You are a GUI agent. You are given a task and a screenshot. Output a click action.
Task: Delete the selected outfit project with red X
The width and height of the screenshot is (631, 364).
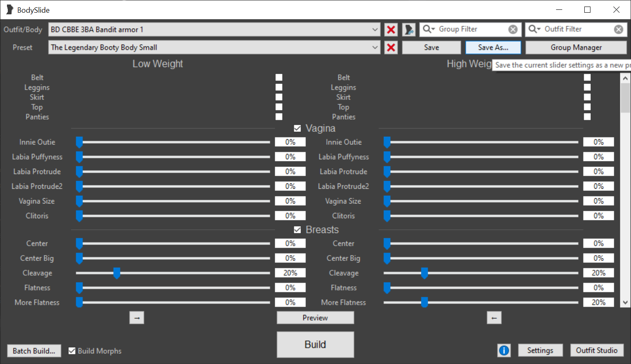(391, 29)
